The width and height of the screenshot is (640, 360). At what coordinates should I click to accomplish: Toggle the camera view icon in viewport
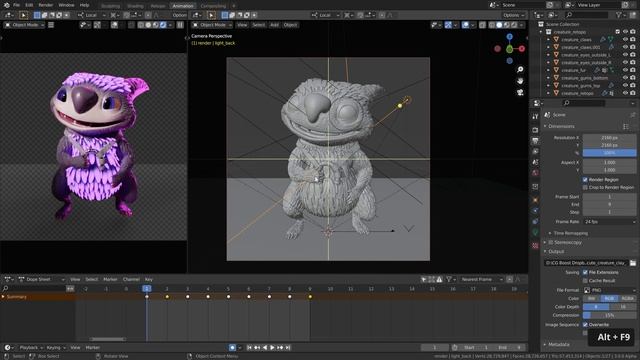point(520,93)
